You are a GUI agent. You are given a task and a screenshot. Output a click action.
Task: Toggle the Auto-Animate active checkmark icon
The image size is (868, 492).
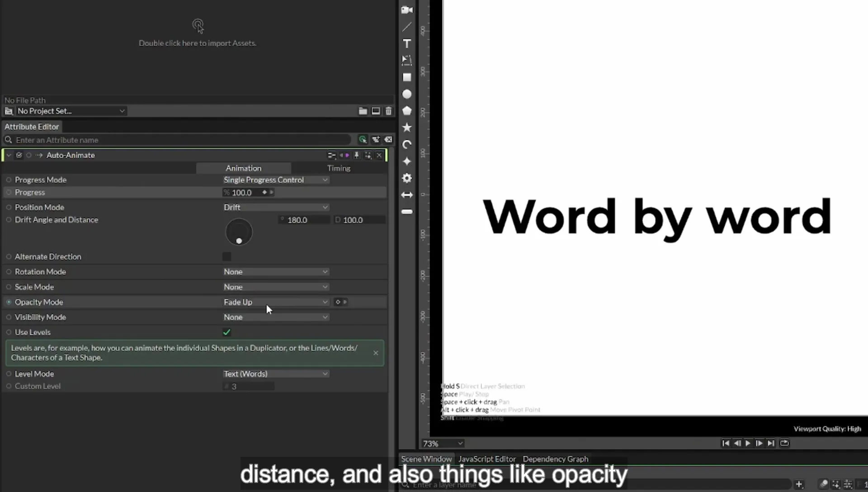point(19,155)
